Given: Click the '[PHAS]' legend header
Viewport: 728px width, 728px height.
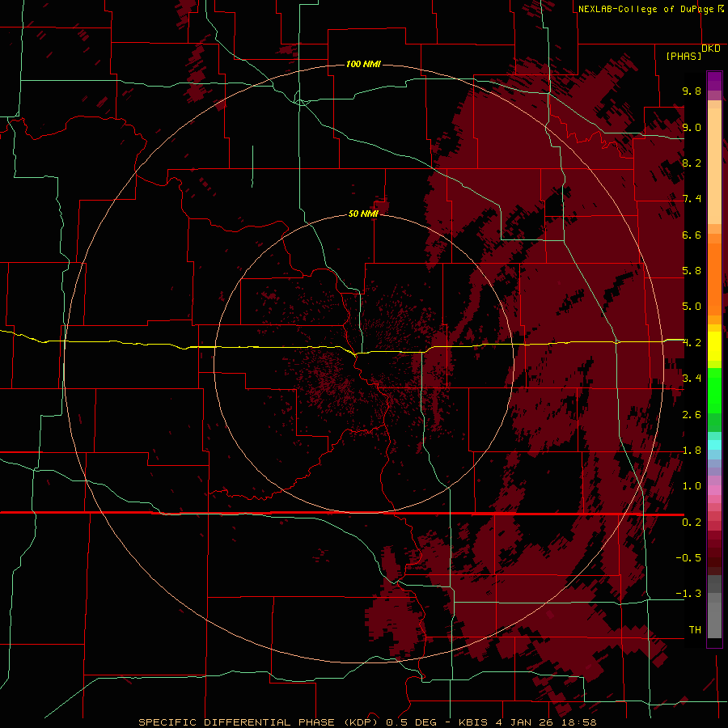Looking at the screenshot, I should coord(684,56).
